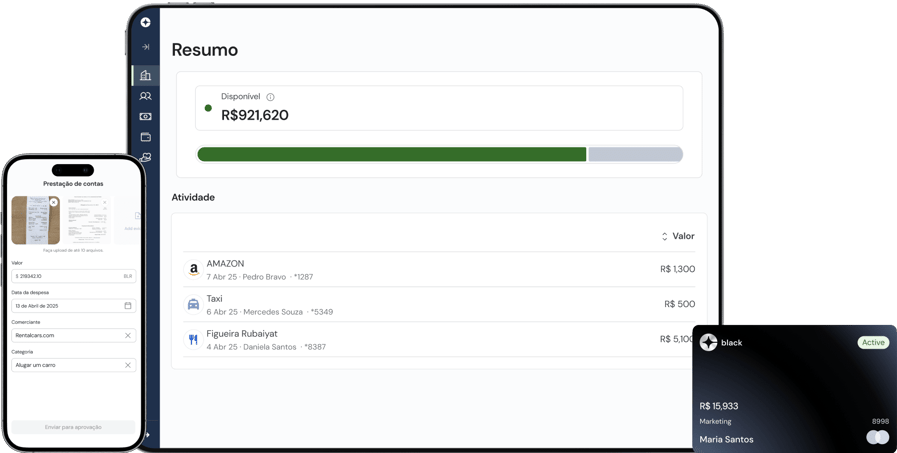
Task: Clear the Rentalcars.com merchant field
Action: click(x=128, y=336)
